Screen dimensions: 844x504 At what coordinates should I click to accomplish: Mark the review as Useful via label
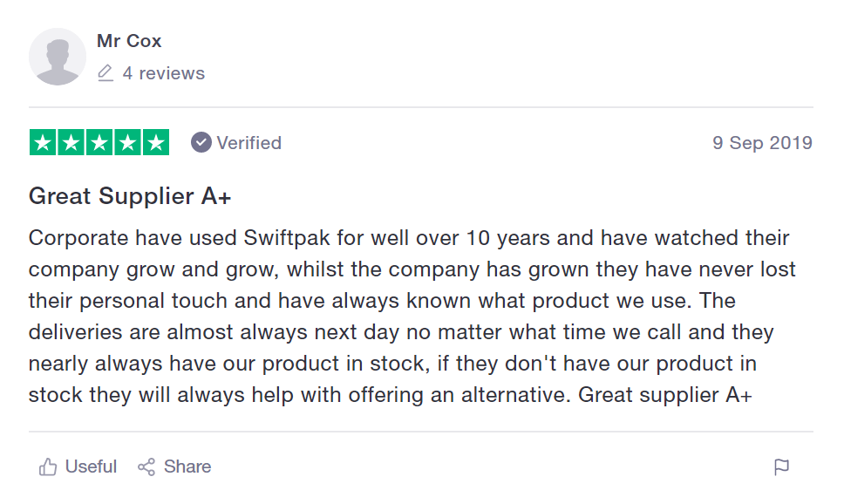pos(91,467)
